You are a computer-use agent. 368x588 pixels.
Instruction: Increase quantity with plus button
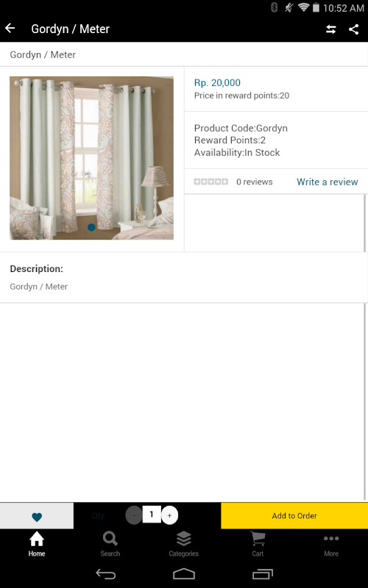coord(169,515)
